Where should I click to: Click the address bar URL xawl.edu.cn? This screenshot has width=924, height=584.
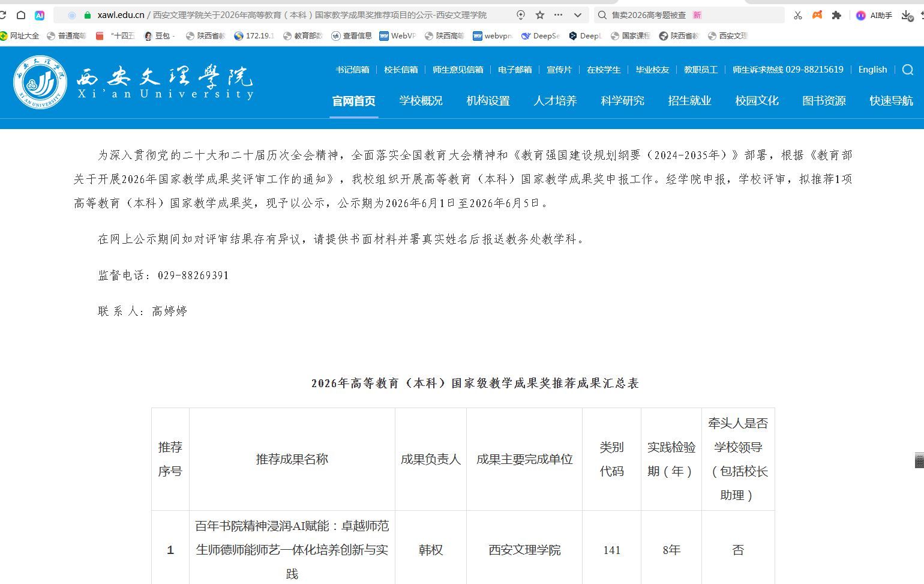point(121,15)
